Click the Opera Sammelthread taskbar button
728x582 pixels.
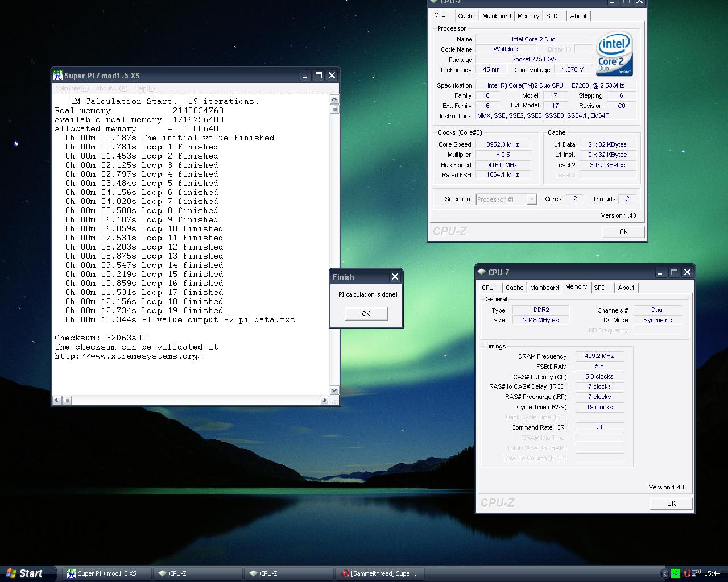[x=379, y=573]
